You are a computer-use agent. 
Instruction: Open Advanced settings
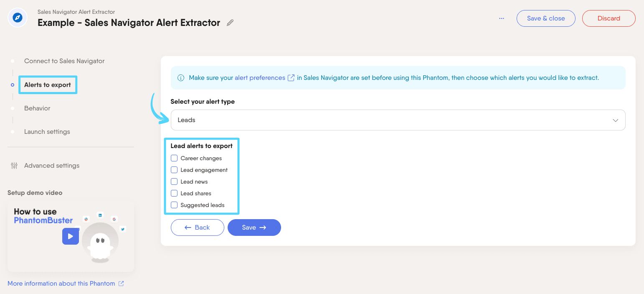[52, 166]
